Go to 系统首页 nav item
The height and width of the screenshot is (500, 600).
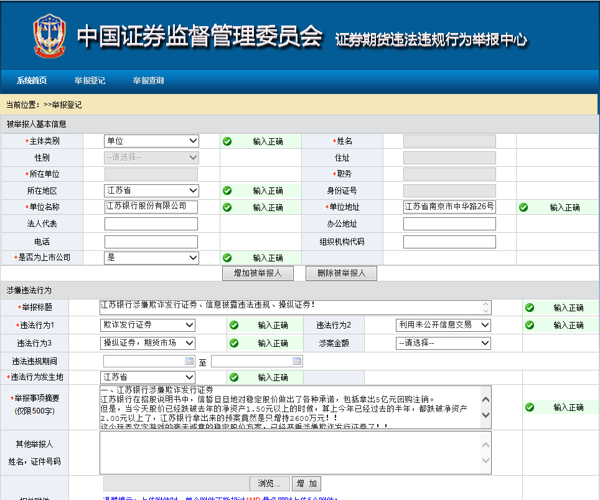[32, 80]
